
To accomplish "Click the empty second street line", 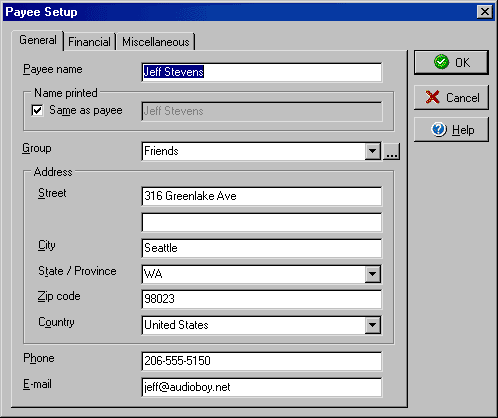I will (x=262, y=222).
